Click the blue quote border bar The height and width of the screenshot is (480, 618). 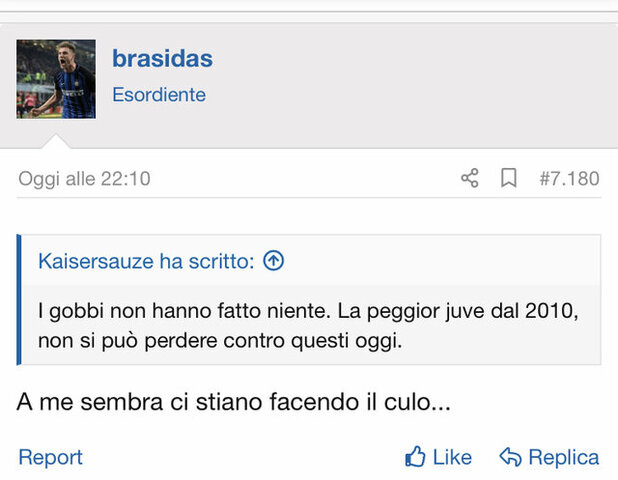[x=19, y=300]
